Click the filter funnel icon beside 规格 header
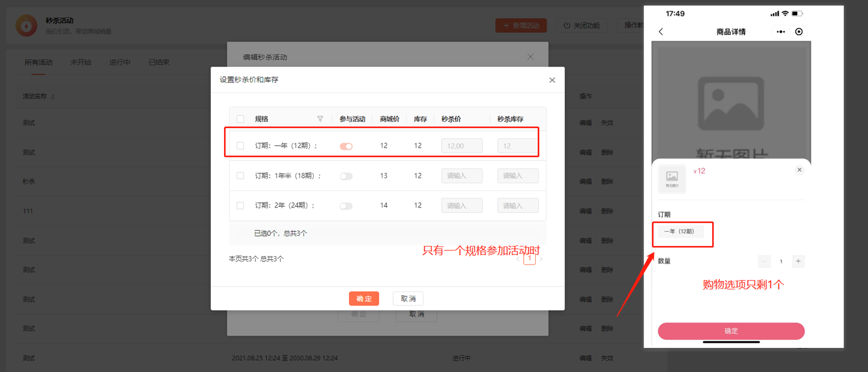Screen dimensions: 868x372 point(320,119)
